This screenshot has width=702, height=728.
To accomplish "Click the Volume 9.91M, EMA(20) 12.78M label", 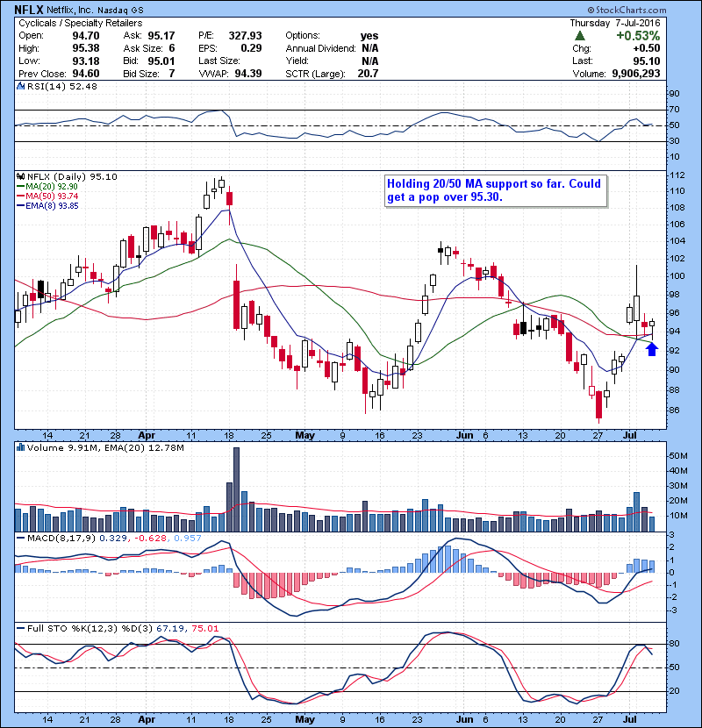I will pos(105,447).
